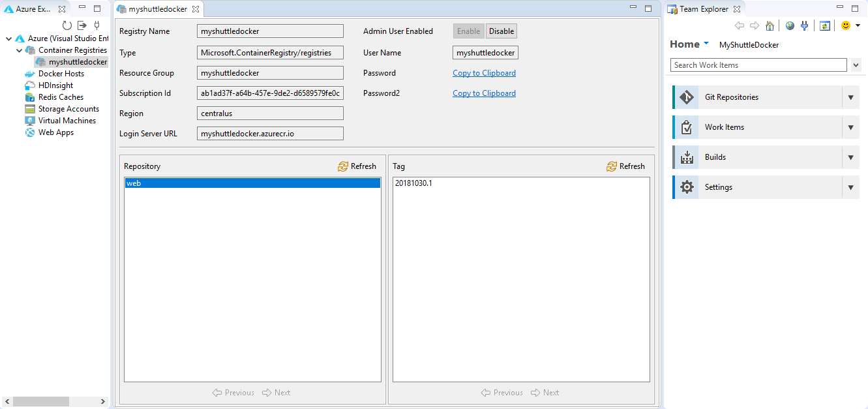Click the Work Items clipboard icon
The width and height of the screenshot is (868, 409).
(687, 127)
